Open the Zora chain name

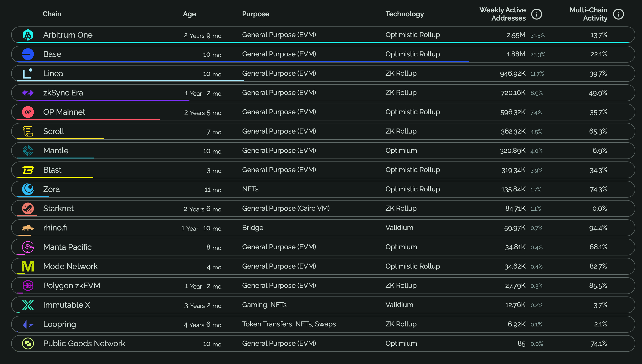(x=51, y=189)
